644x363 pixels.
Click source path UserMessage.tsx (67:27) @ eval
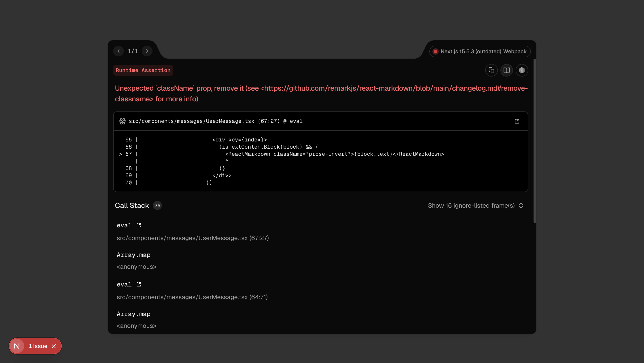pos(216,121)
